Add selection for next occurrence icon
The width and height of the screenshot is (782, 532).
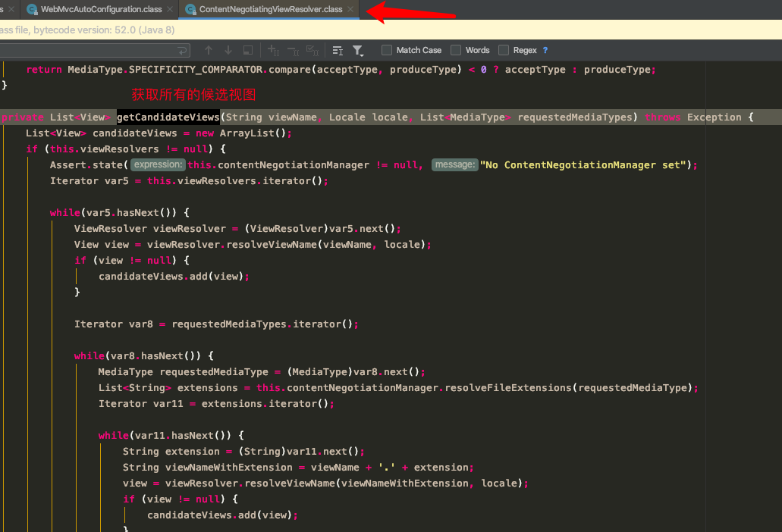tap(273, 50)
